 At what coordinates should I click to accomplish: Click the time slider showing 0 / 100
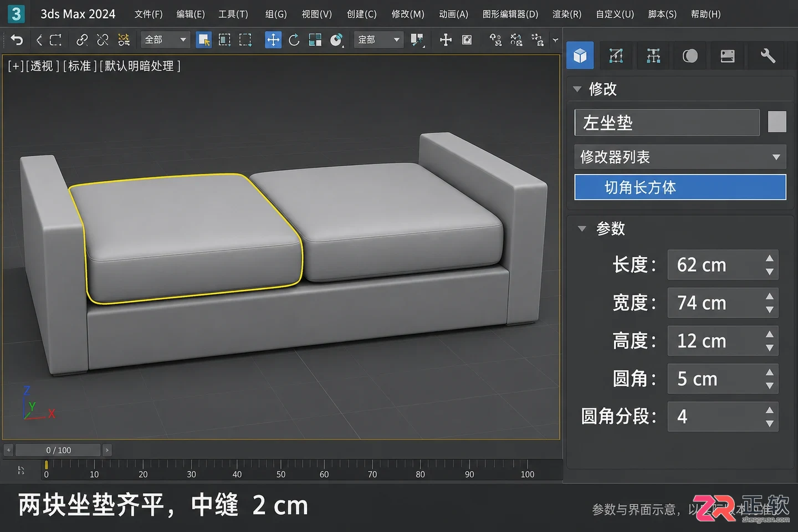pyautogui.click(x=58, y=450)
